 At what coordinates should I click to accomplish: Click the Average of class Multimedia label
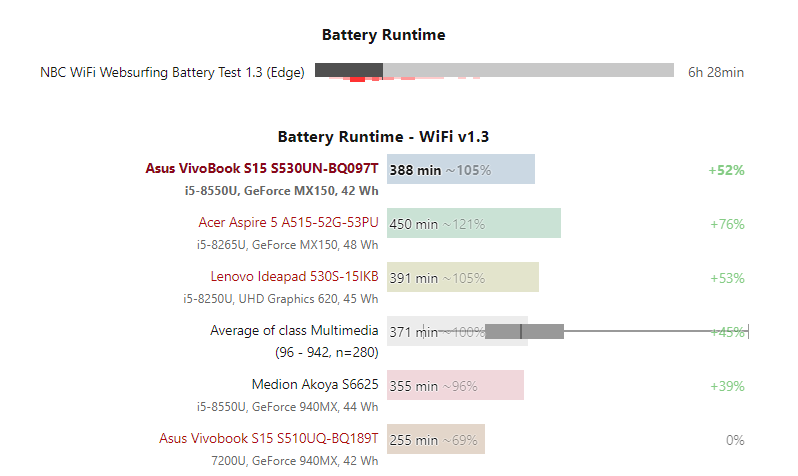tap(294, 330)
